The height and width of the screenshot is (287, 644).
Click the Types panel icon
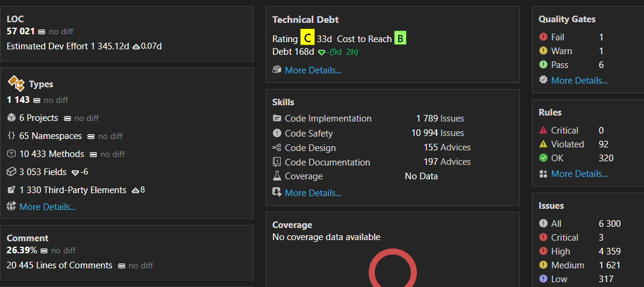click(x=16, y=83)
